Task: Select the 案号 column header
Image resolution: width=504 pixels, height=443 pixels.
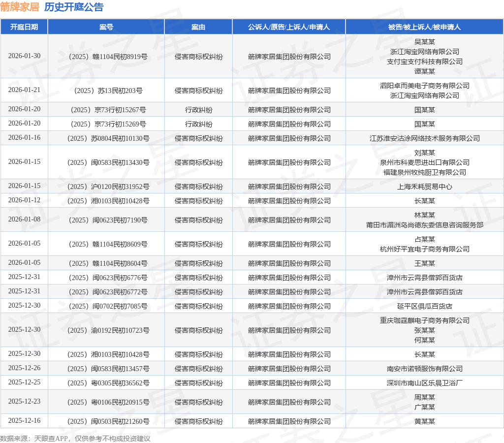Action: (106, 27)
